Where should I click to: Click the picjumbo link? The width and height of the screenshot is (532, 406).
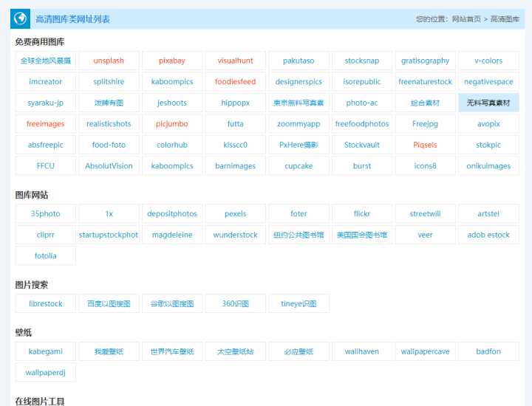click(x=172, y=124)
